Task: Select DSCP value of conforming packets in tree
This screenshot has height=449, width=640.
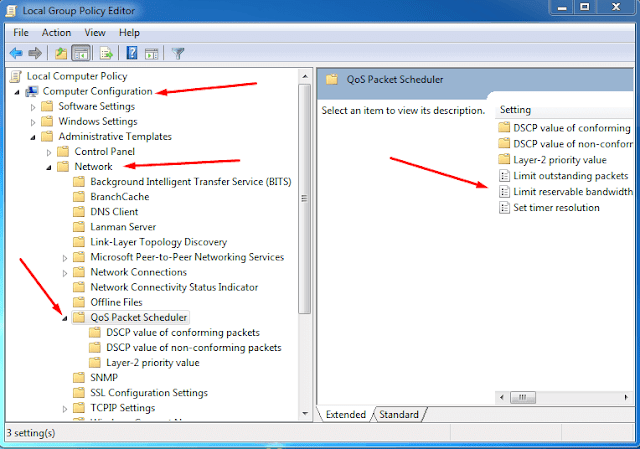Action: (x=183, y=333)
